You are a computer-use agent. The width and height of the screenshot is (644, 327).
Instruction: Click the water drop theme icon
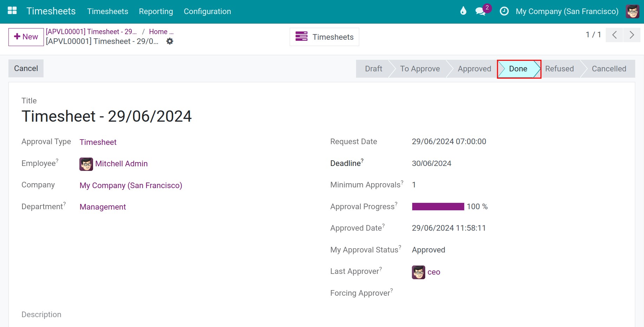pyautogui.click(x=463, y=11)
